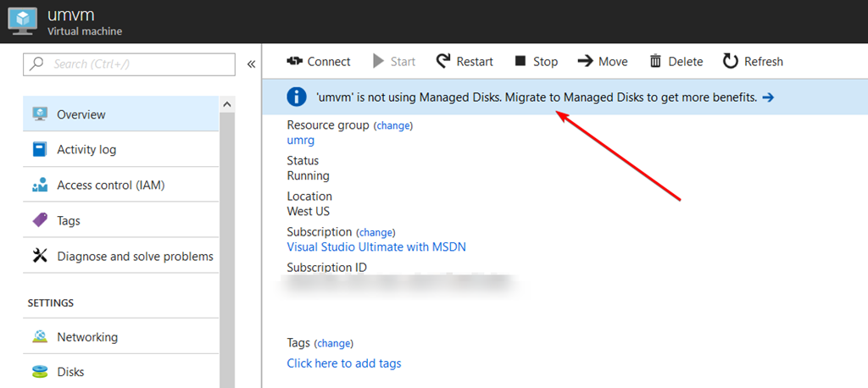Click the Access control people icon

pos(40,185)
